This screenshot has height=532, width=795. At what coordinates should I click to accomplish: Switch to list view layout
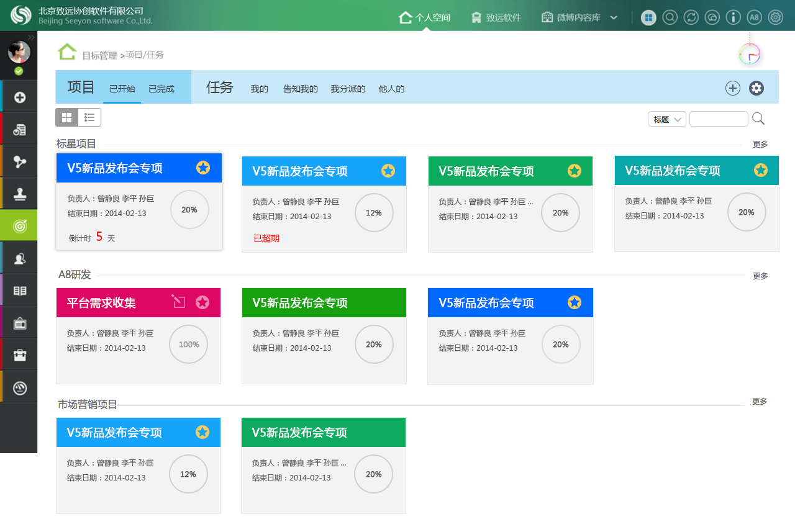tap(89, 117)
